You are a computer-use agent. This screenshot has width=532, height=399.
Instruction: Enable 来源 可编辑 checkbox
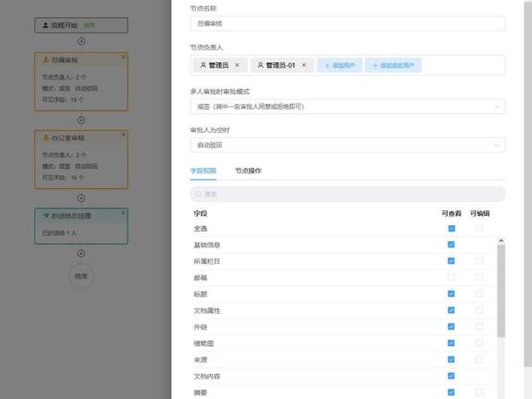pyautogui.click(x=479, y=359)
